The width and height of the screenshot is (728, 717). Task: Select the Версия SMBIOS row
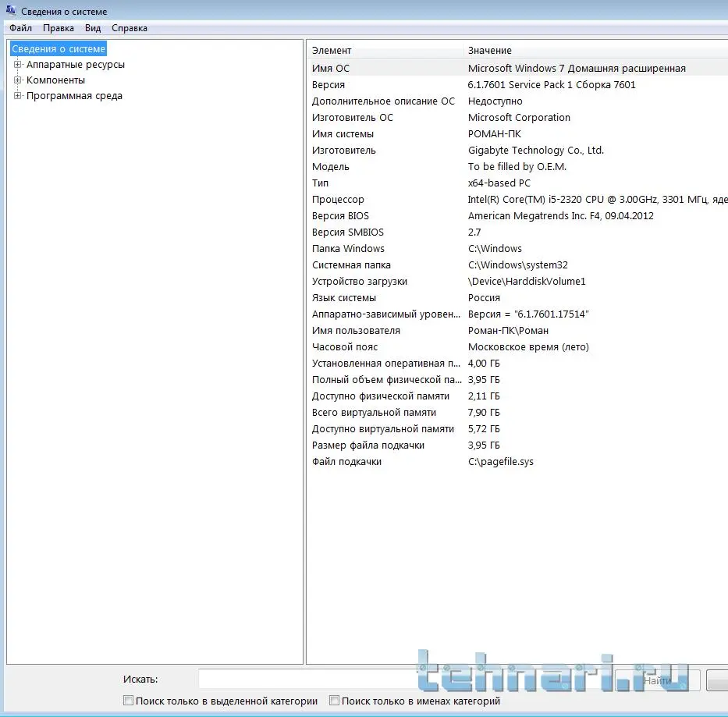[517, 232]
